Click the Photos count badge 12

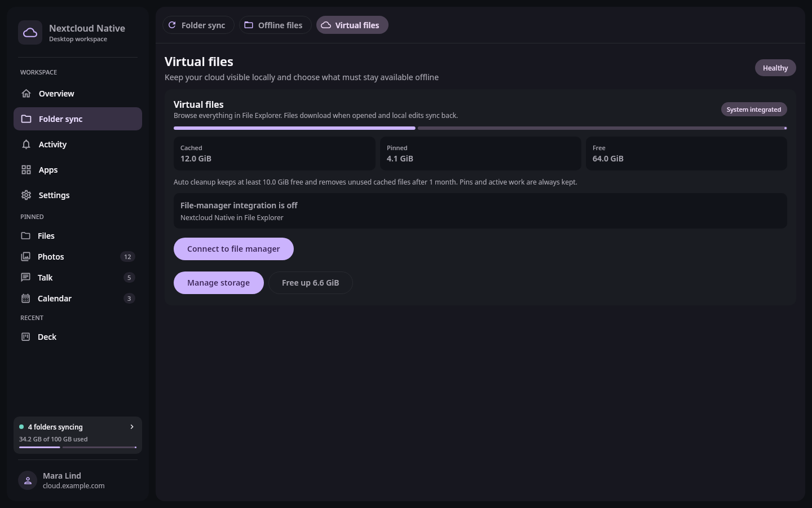click(127, 257)
